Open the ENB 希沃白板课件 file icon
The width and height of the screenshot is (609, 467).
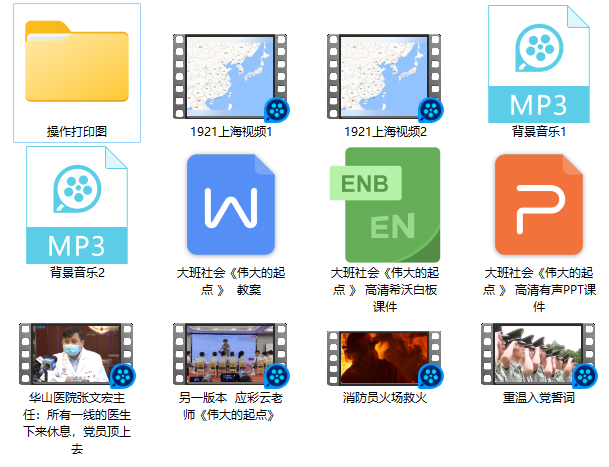[x=385, y=204]
